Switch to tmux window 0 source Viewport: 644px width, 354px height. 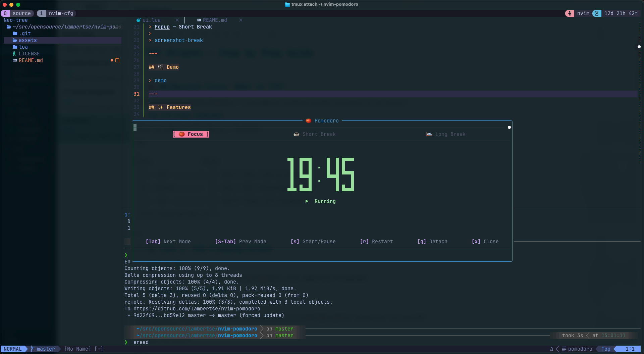17,13
